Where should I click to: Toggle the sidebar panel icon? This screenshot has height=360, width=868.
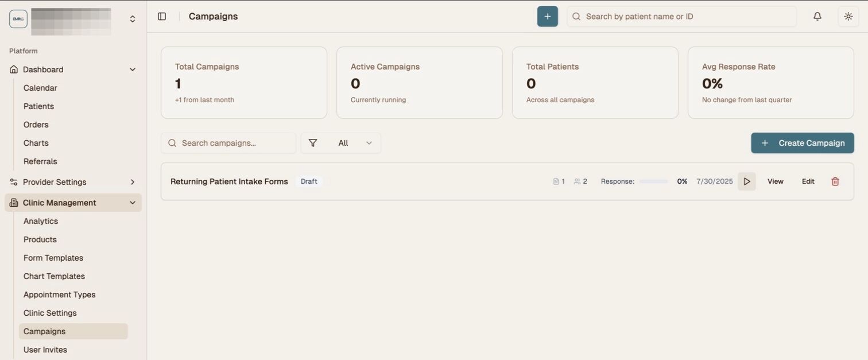tap(162, 17)
